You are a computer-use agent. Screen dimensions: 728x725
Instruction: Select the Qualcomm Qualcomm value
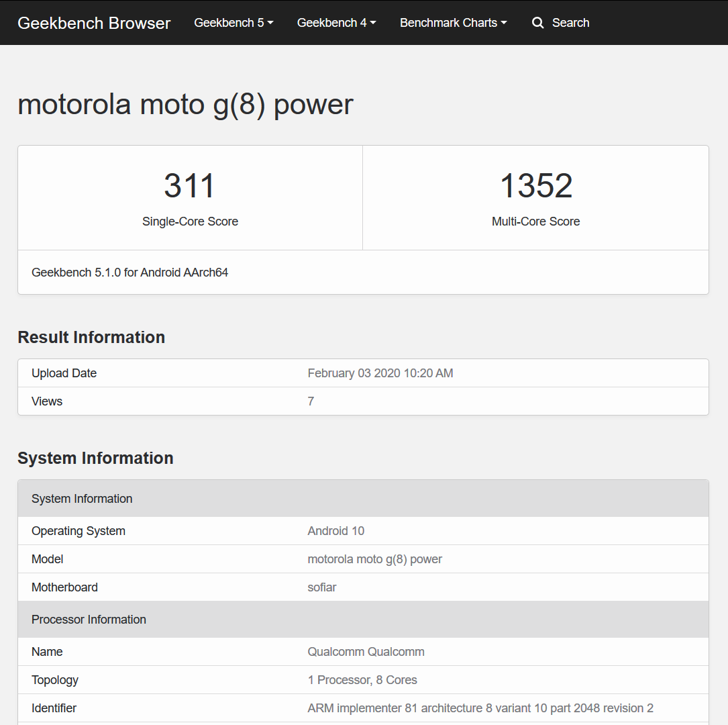click(366, 652)
